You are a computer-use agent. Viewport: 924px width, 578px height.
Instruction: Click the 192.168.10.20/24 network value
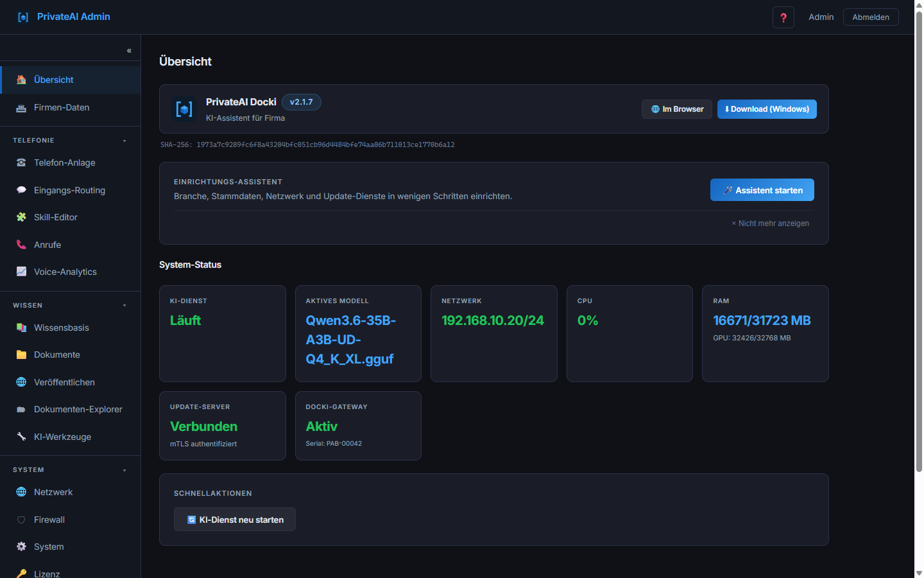493,320
